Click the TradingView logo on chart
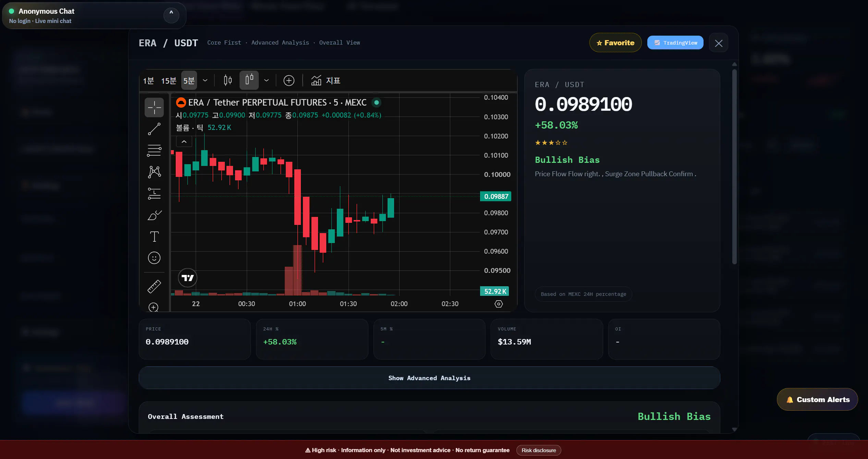Image resolution: width=868 pixels, height=459 pixels. [x=187, y=278]
